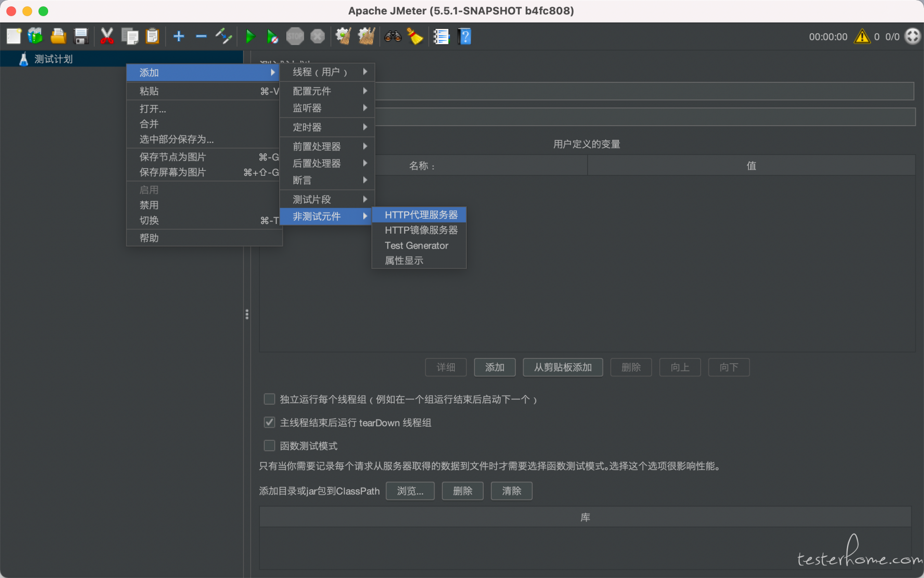Choose Test Generator menu item
This screenshot has width=924, height=578.
click(419, 246)
